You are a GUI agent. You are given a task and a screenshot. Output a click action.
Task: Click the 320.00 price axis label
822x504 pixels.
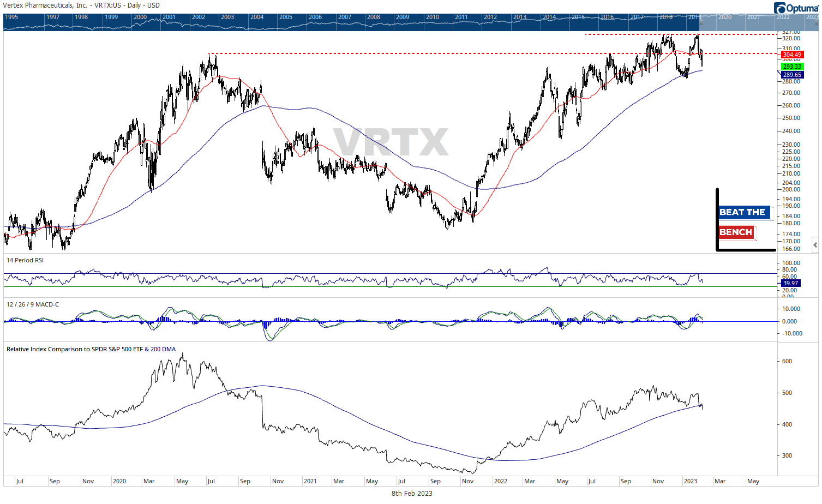[791, 38]
